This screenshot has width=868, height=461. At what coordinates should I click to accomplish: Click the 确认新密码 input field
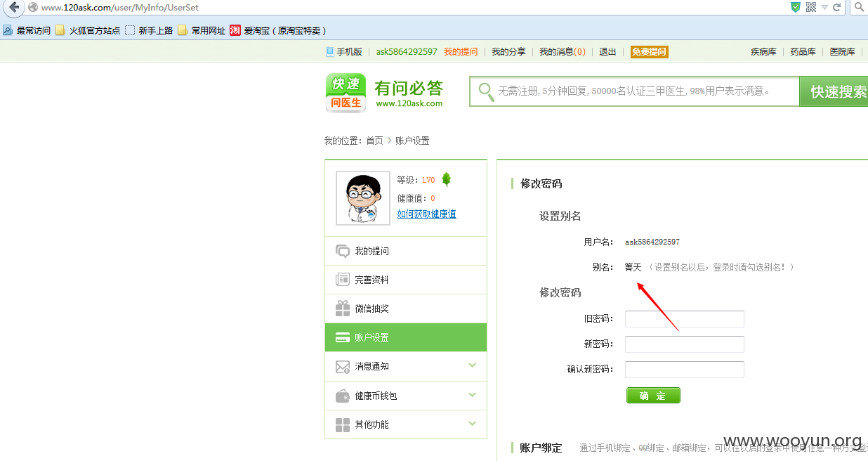tap(685, 370)
